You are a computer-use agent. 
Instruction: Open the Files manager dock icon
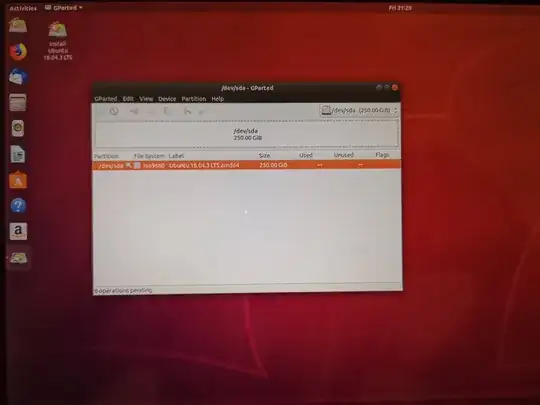pyautogui.click(x=18, y=102)
